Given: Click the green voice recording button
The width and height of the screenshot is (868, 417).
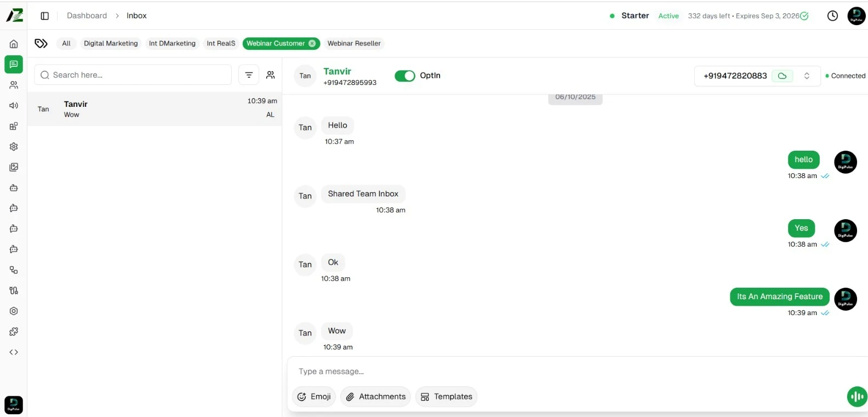Looking at the screenshot, I should [x=856, y=397].
